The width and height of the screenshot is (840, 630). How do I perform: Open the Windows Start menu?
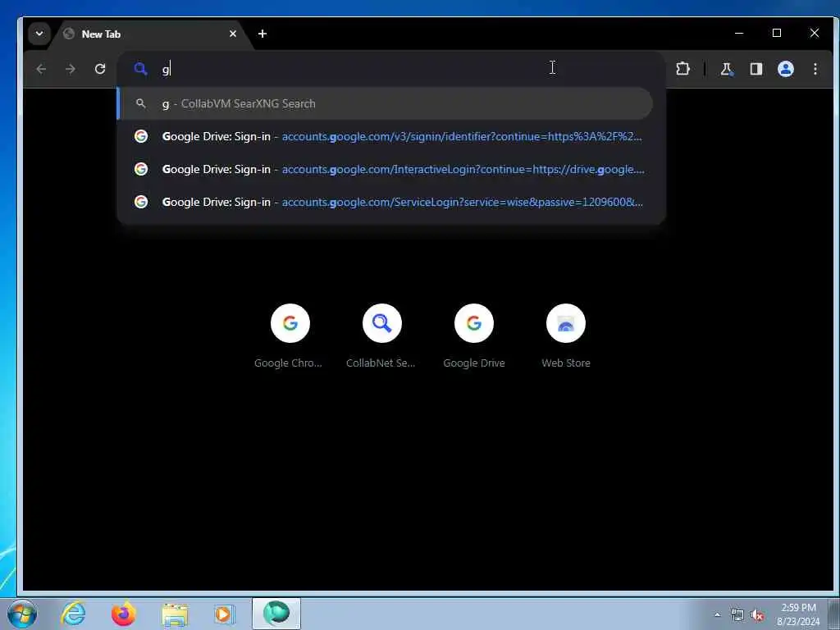point(22,614)
